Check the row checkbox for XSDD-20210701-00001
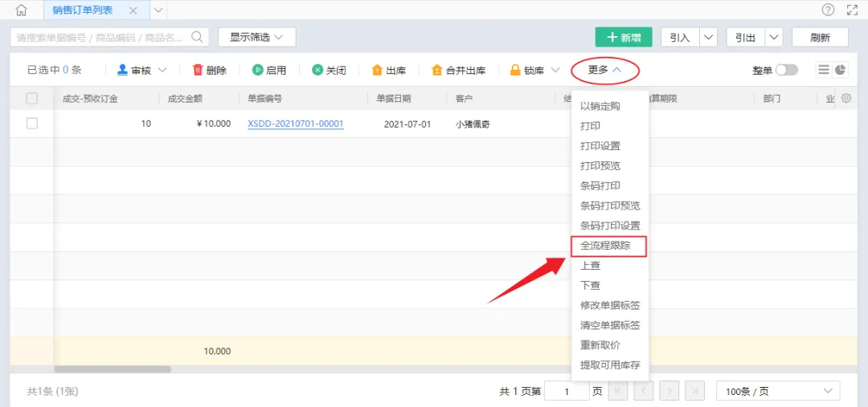 32,124
